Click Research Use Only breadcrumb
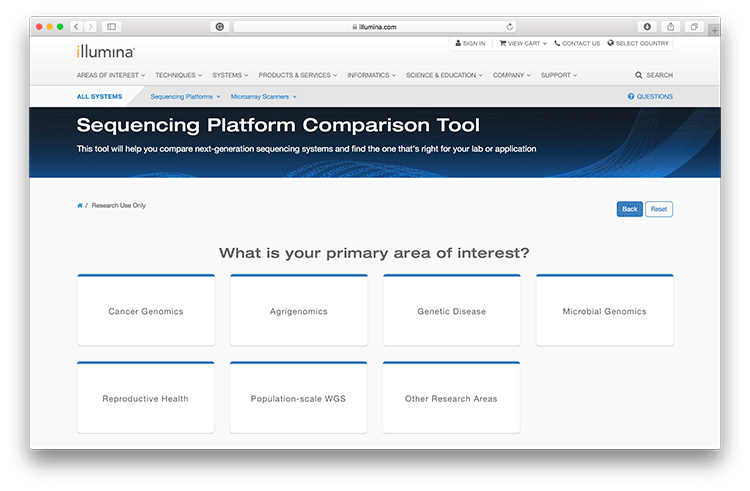750x491 pixels. click(119, 206)
